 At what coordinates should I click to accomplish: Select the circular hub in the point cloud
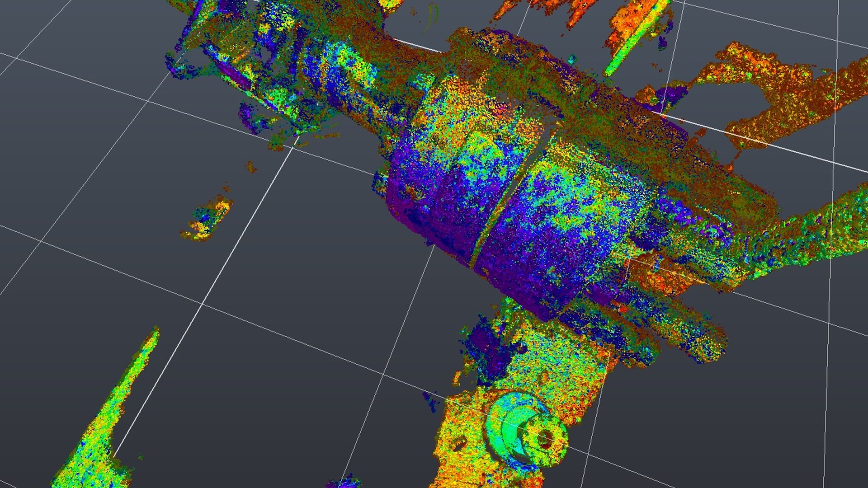[527, 432]
